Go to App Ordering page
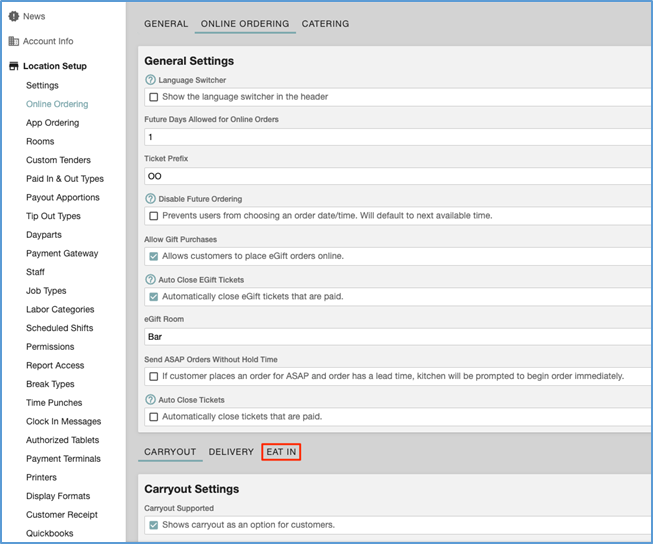Screen dimensions: 653x544 pos(52,123)
